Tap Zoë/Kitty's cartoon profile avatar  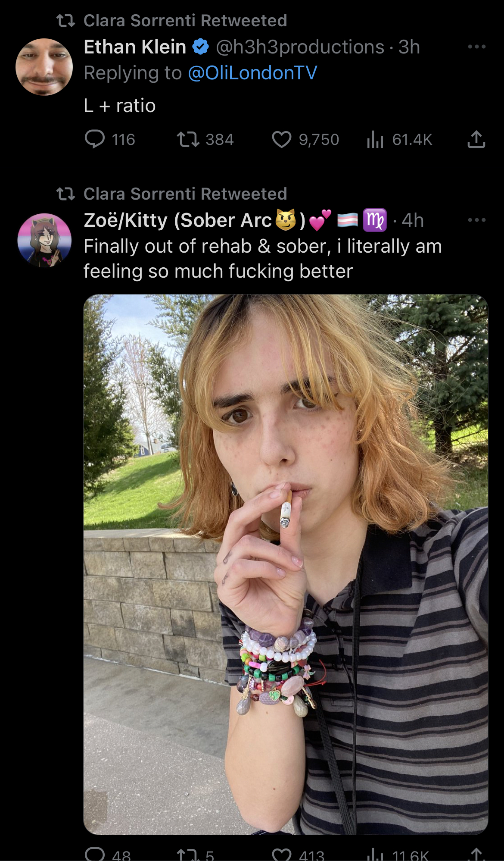coord(44,240)
